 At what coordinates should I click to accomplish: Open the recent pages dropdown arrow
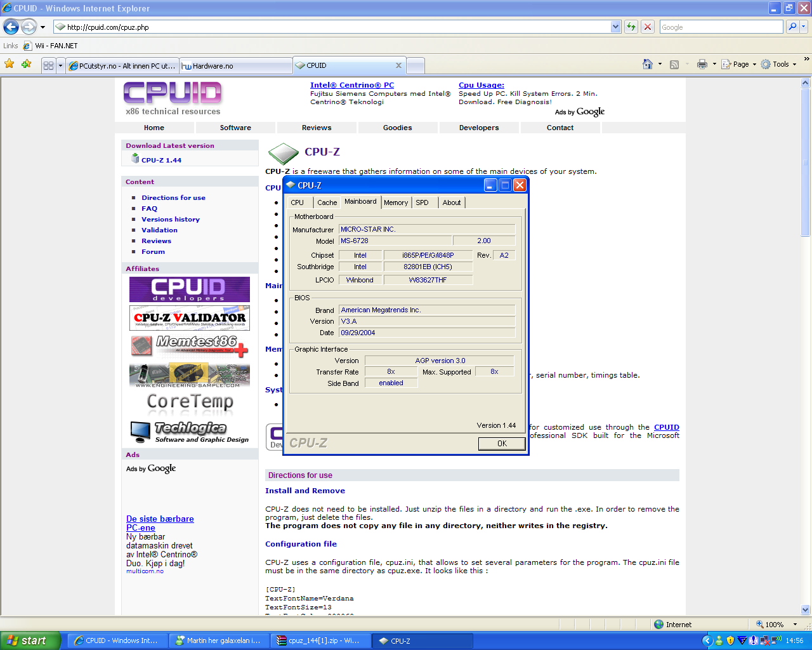coord(43,27)
